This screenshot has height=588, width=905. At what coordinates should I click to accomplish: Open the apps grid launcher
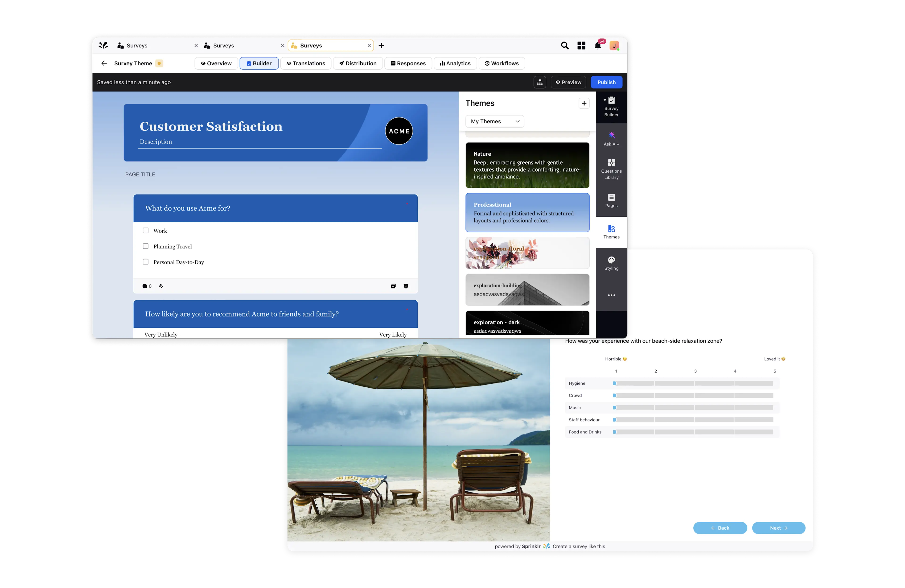click(x=581, y=46)
